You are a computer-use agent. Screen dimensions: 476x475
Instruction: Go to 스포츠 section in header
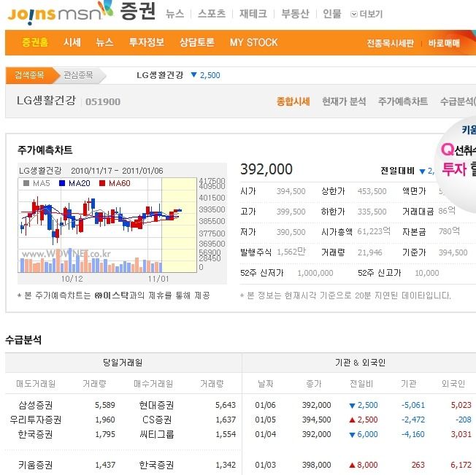[x=212, y=14]
